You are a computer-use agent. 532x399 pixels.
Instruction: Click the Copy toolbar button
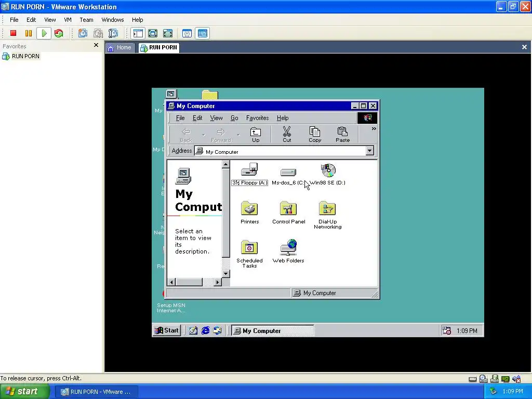click(315, 135)
